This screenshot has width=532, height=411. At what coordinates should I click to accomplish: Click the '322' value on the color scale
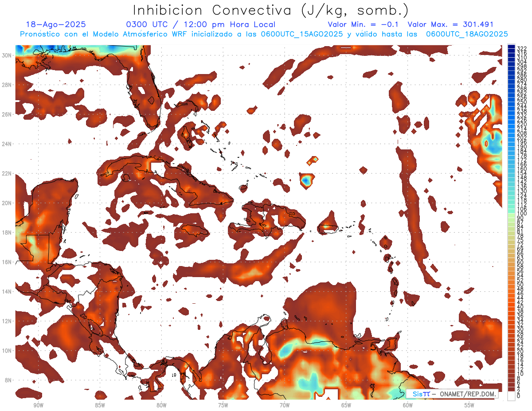521,48
